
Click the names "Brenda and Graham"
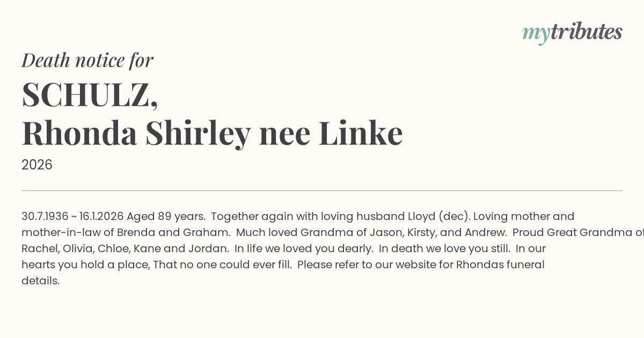pyautogui.click(x=173, y=233)
